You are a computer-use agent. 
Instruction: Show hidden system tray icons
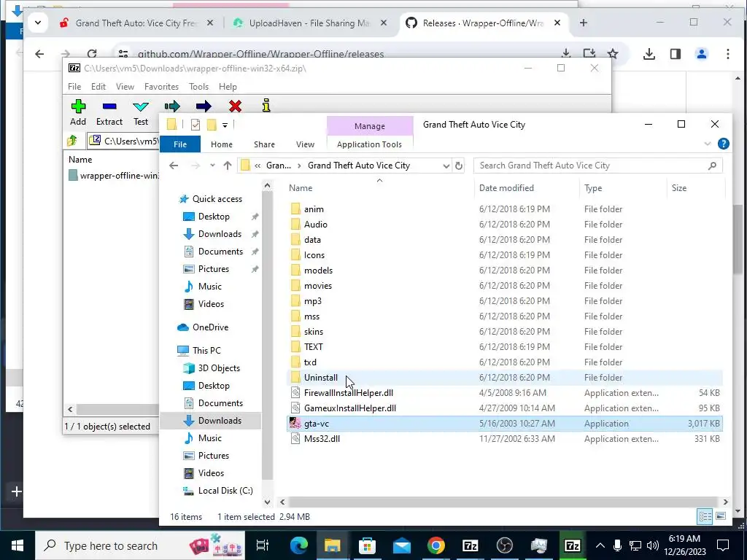tap(600, 545)
